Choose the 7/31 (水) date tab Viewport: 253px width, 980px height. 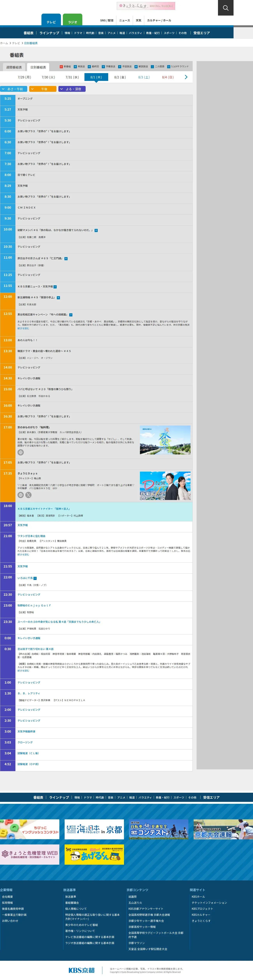pos(72,77)
